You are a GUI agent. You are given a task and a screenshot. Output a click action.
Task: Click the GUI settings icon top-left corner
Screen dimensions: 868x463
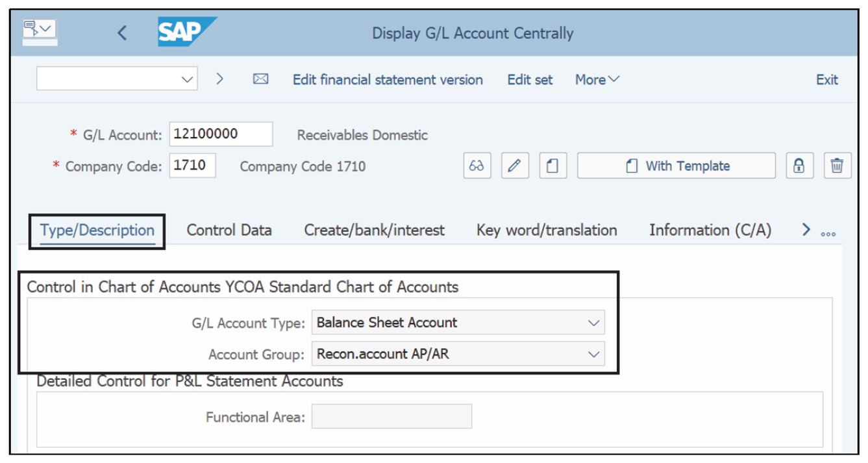pos(39,29)
